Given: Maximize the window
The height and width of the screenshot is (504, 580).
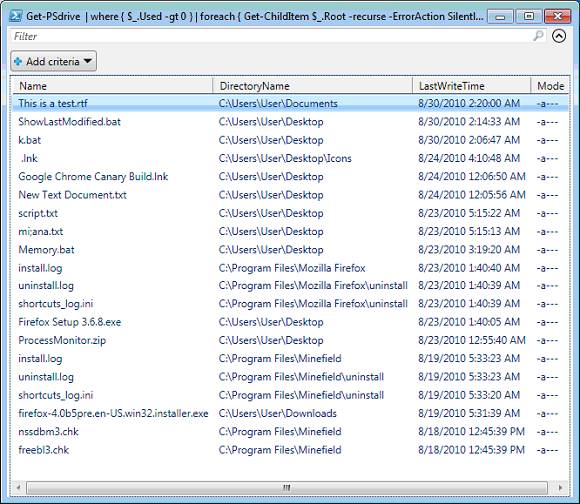Looking at the screenshot, I should coord(529,16).
